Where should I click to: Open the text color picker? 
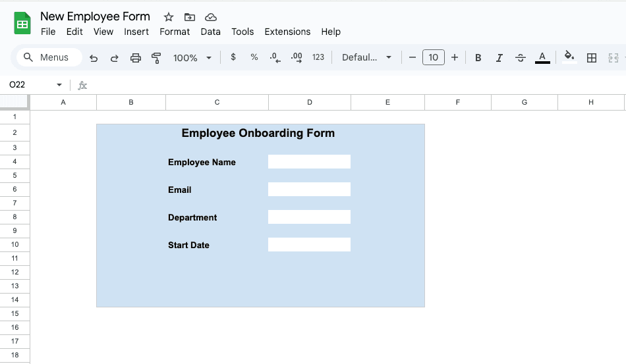coord(542,58)
